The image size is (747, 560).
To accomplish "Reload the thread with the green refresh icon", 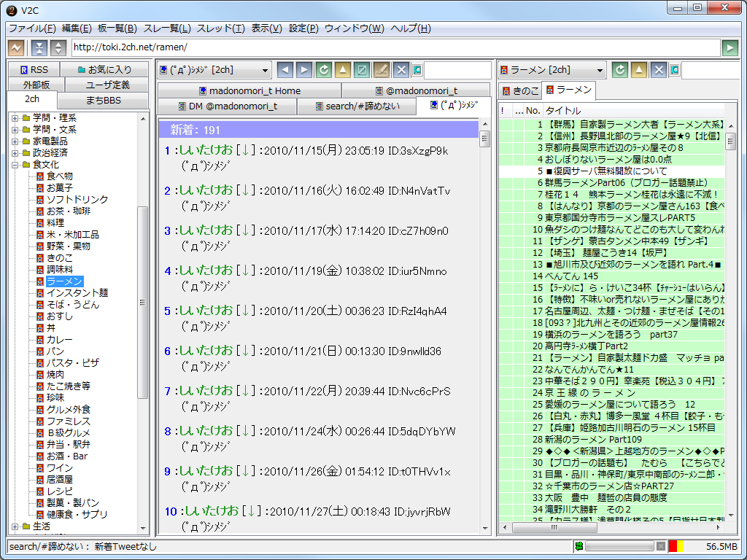I will 323,70.
